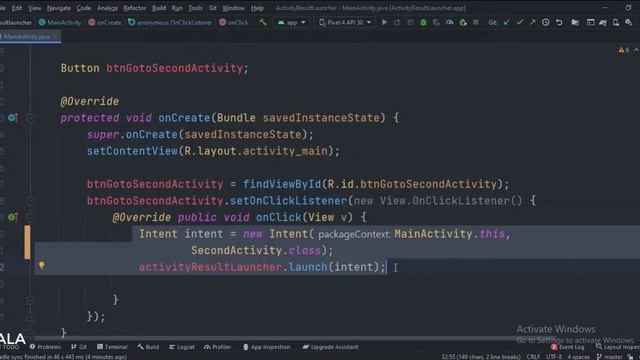Click the Git Commit checkmark icon
This screenshot has width=640, height=360.
pyautogui.click(x=520, y=22)
